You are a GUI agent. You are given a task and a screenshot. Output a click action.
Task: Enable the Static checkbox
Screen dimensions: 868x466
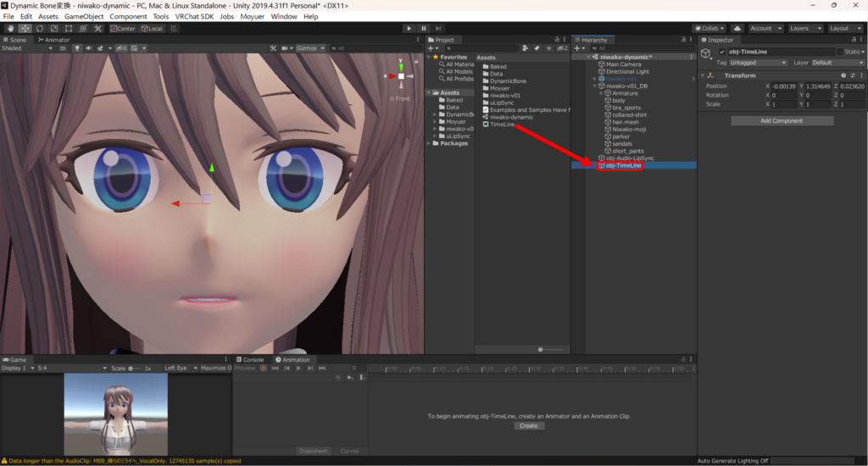[x=840, y=52]
